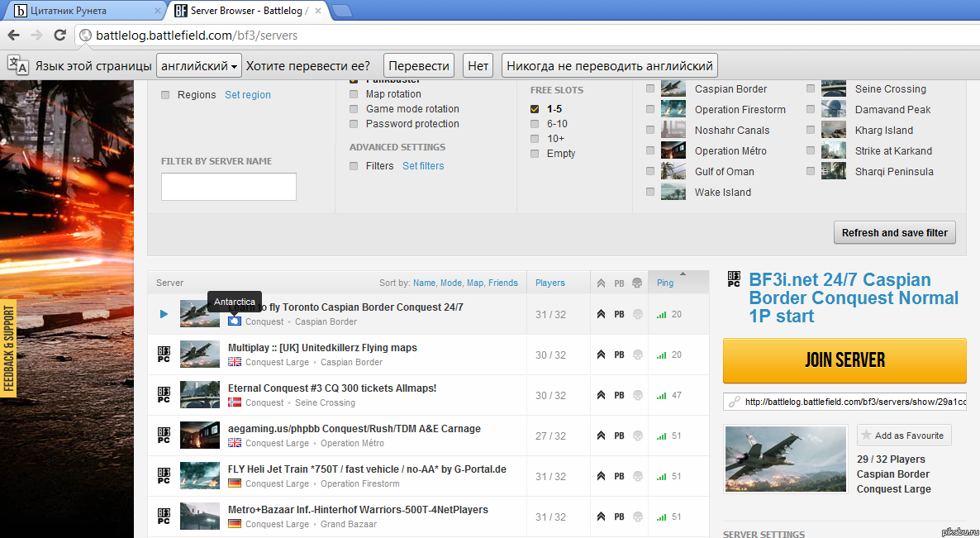Click German flag on FLY Heli Jet row
Image resolution: width=980 pixels, height=538 pixels.
pos(235,483)
